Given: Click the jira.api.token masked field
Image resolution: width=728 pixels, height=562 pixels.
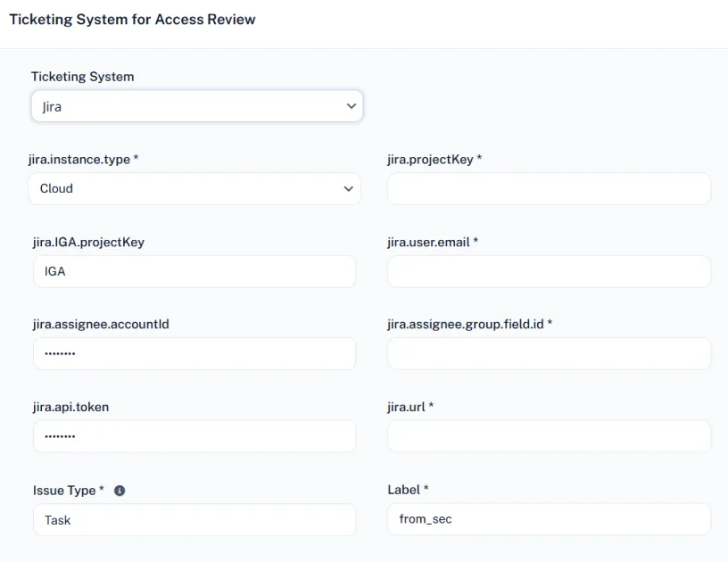Looking at the screenshot, I should pos(194,436).
